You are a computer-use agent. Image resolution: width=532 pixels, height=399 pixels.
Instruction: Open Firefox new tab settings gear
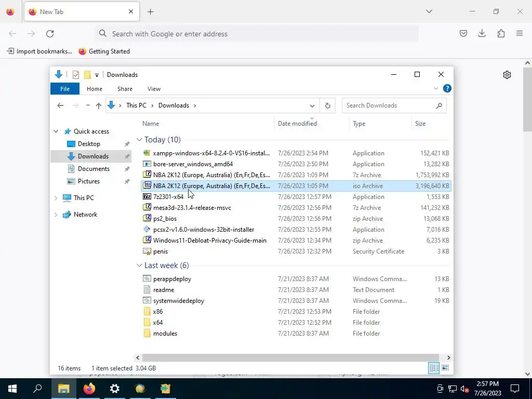tap(507, 75)
